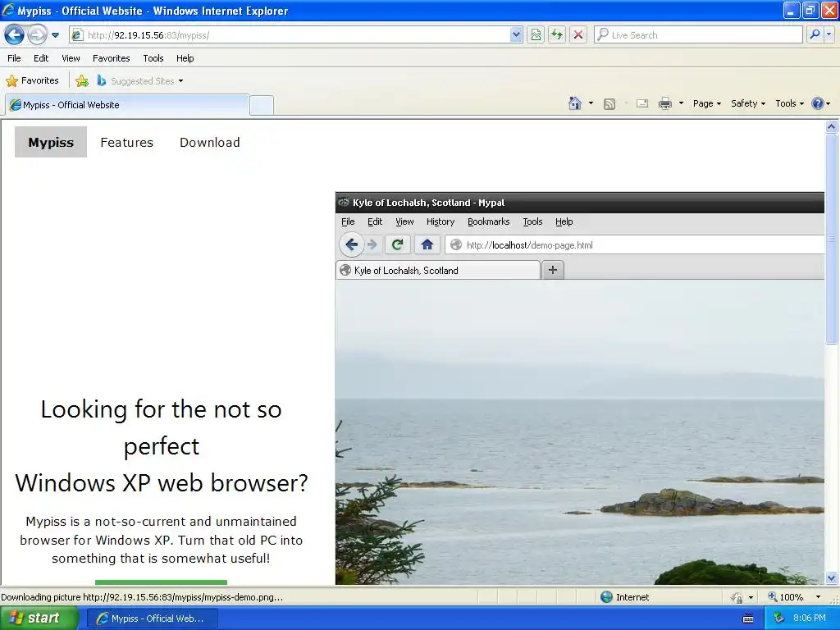
Task: Click the RSS feeds icon
Action: (x=609, y=104)
